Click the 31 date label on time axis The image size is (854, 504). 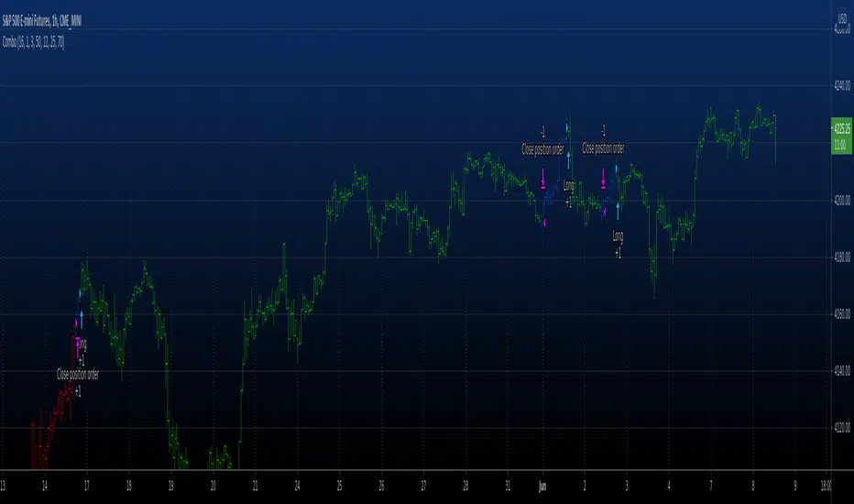[508, 486]
